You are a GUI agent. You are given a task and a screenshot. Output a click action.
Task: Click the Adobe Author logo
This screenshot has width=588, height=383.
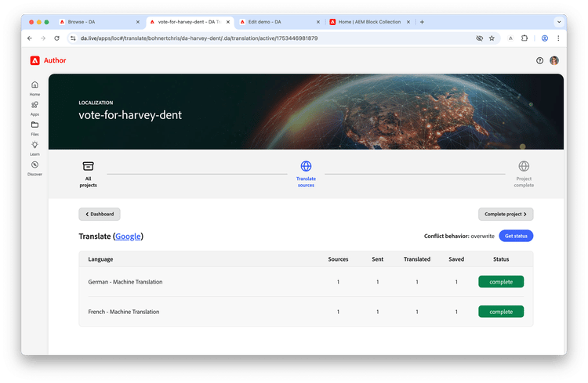tap(48, 60)
